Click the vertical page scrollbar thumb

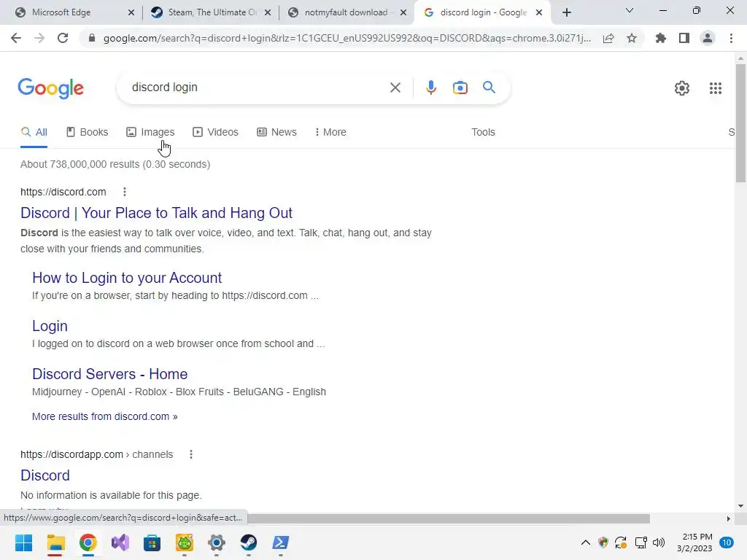pos(740,122)
